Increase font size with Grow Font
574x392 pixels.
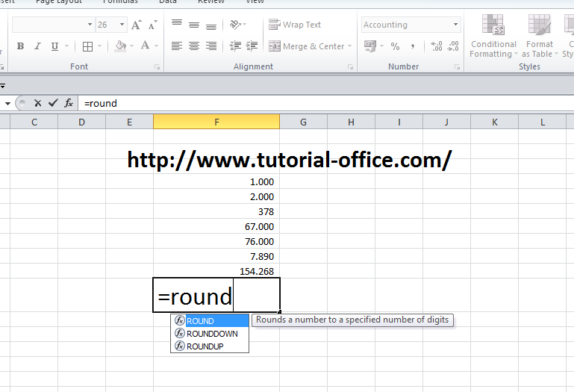point(136,25)
